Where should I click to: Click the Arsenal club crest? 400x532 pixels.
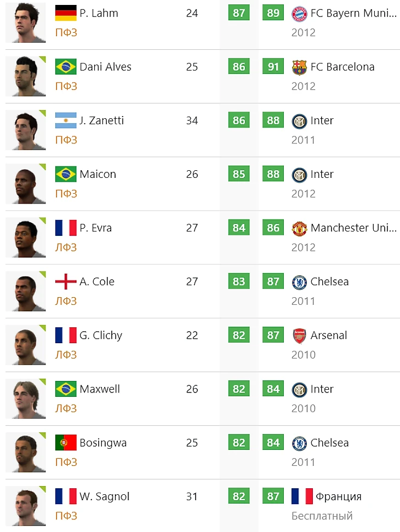(299, 335)
